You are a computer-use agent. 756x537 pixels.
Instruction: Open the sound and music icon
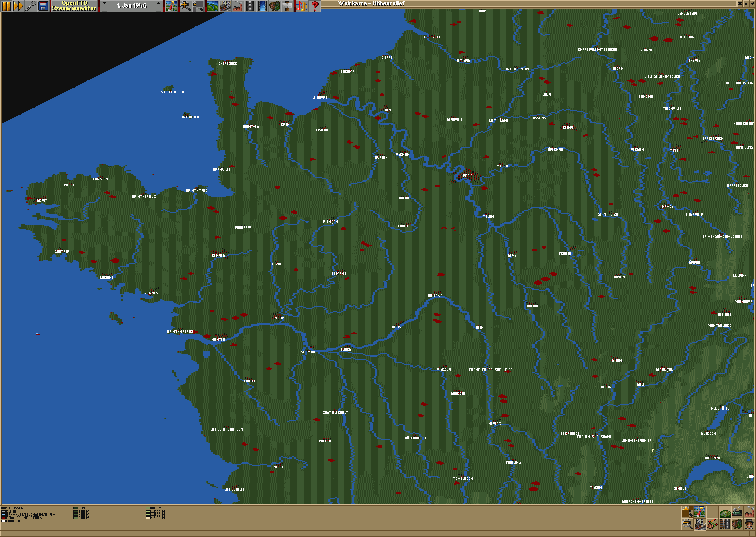pos(301,6)
